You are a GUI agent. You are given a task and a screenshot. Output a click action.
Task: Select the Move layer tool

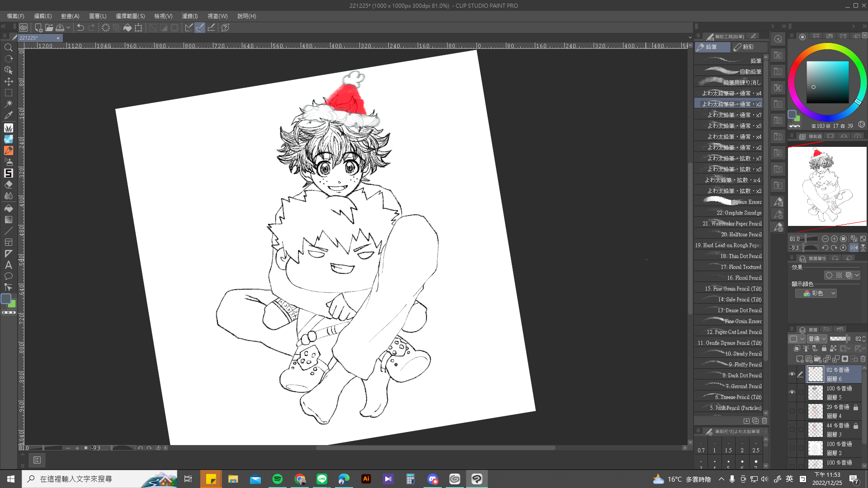pyautogui.click(x=8, y=82)
